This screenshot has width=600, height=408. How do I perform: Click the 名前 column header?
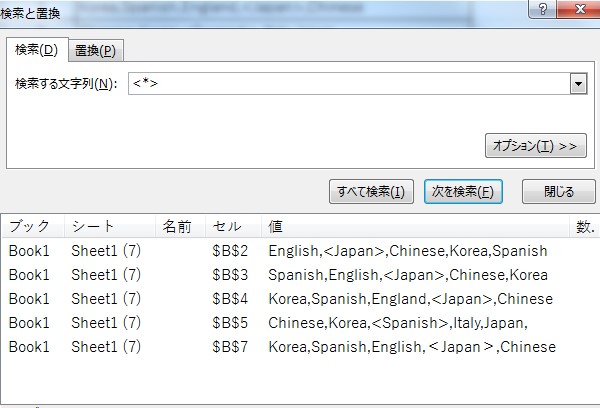(176, 227)
